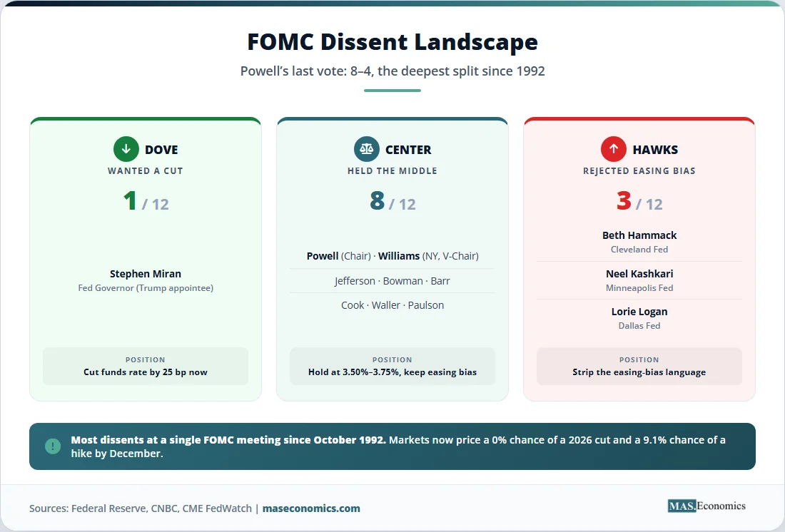Click the Powell (Chair) · Williams row
The image size is (785, 532).
392,256
